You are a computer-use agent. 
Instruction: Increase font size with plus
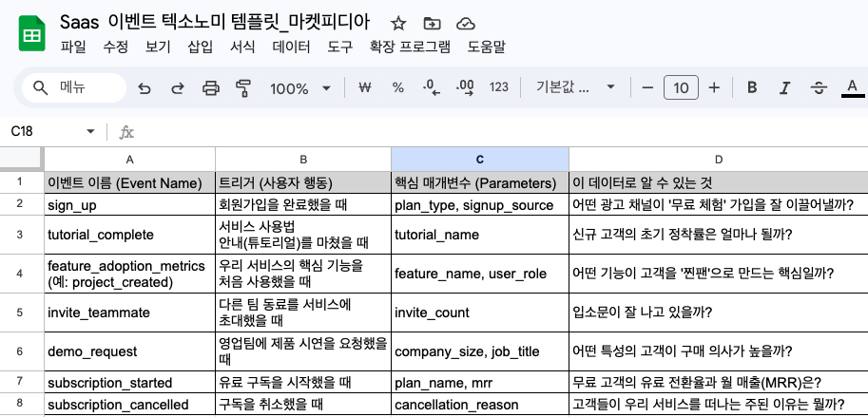(714, 87)
